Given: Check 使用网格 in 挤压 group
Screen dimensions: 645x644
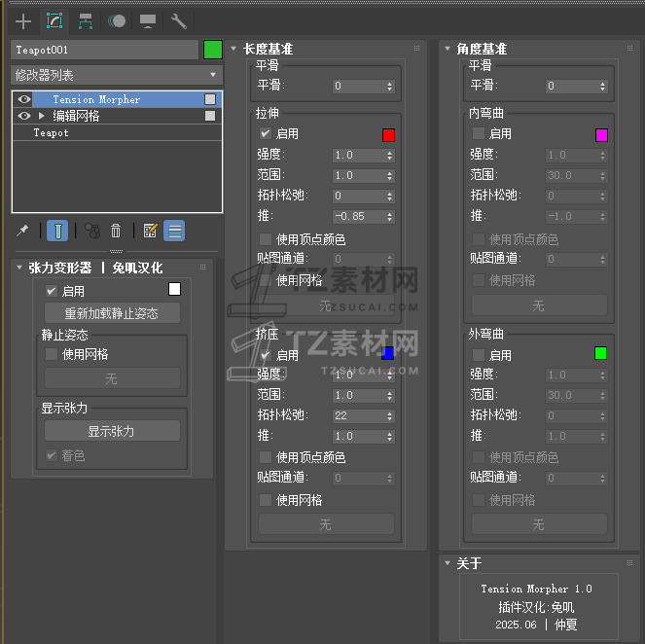Looking at the screenshot, I should point(266,500).
